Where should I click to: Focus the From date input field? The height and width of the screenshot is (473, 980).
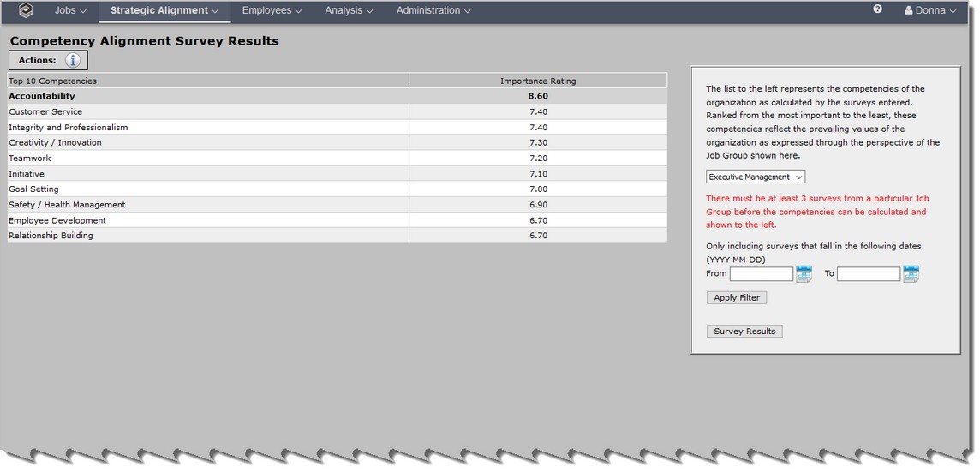coord(761,274)
